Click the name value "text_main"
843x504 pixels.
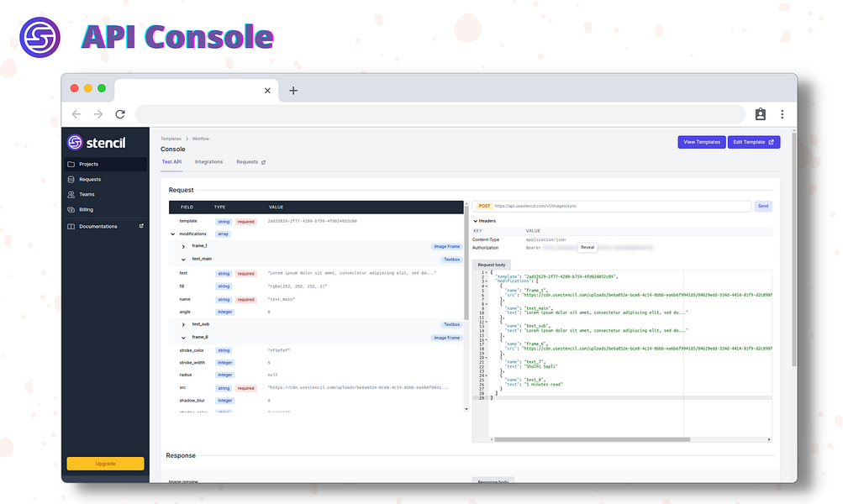coord(282,299)
